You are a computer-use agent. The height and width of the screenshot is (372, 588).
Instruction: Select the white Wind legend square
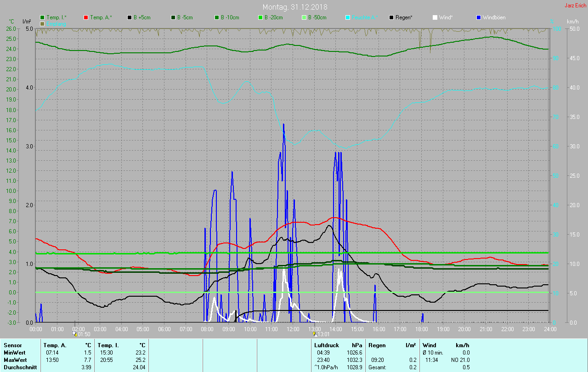point(435,17)
